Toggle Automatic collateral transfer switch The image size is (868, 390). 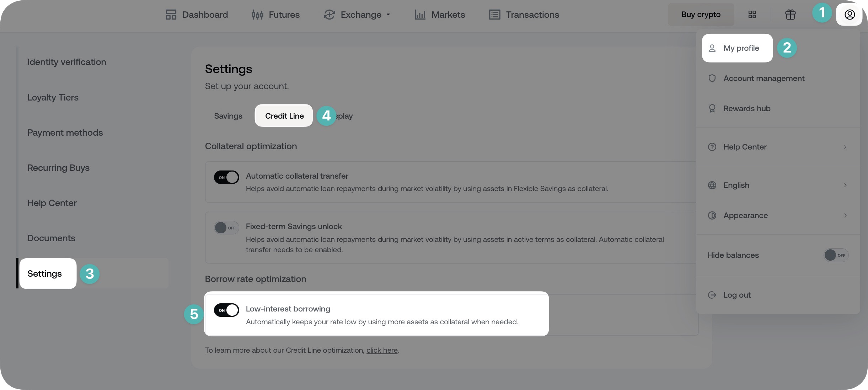coord(226,177)
